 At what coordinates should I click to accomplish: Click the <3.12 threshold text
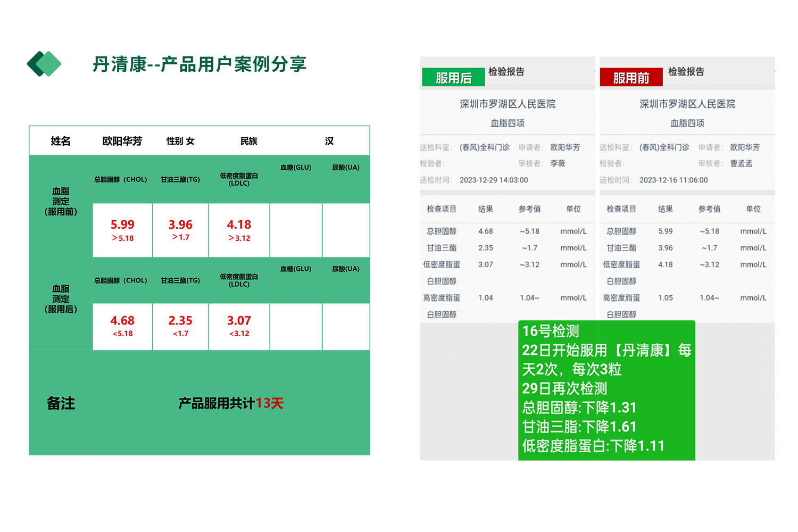tap(239, 334)
